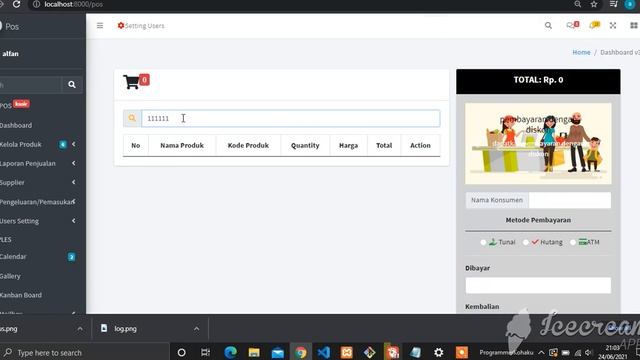Select Hutang payment method
The height and width of the screenshot is (360, 640).
(x=526, y=242)
